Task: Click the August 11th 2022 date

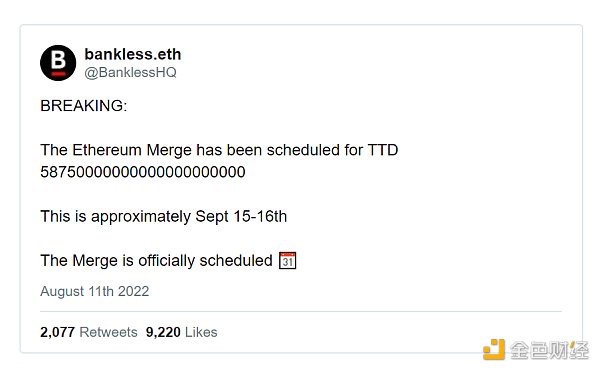Action: pos(95,291)
